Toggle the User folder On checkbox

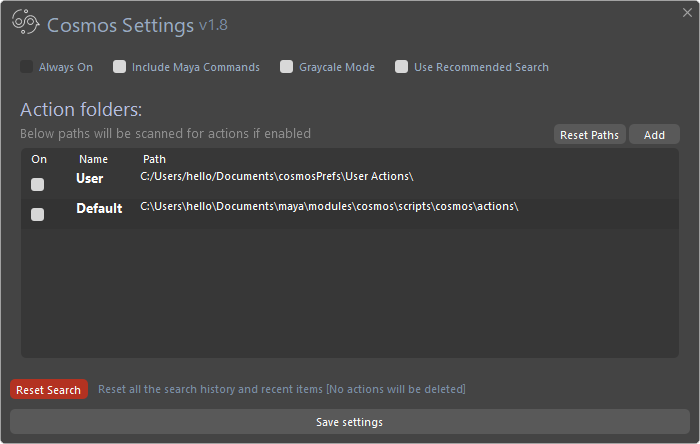point(38,184)
